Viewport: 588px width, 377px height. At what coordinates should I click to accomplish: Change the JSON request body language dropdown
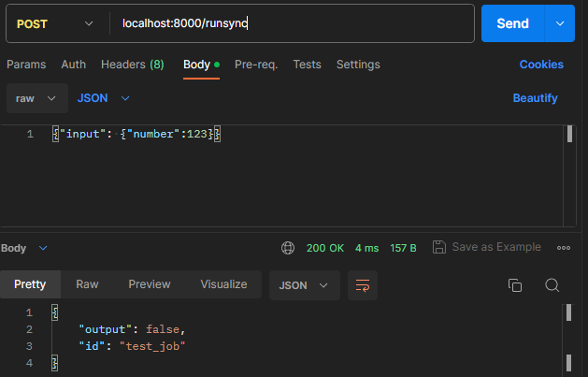click(x=103, y=98)
